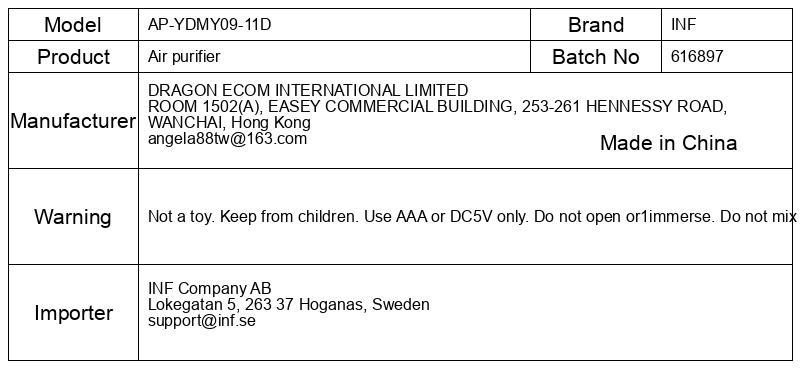This screenshot has width=800, height=380.
Task: Open the angela88tw@163.com email address
Action: coord(228,139)
